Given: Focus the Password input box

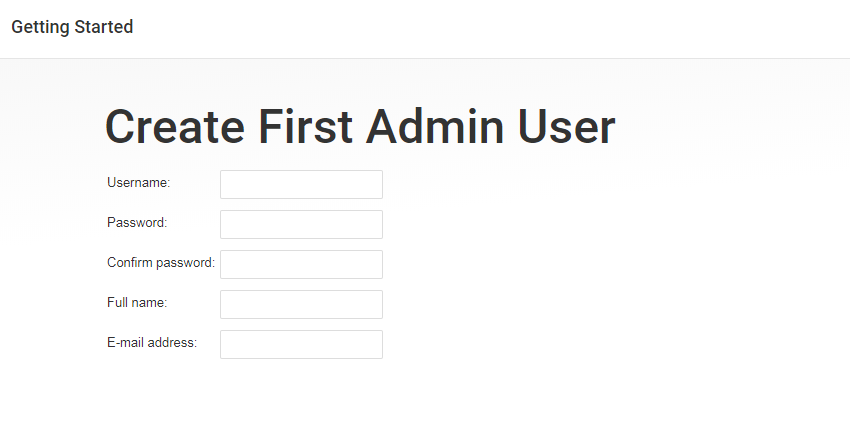Looking at the screenshot, I should 301,225.
